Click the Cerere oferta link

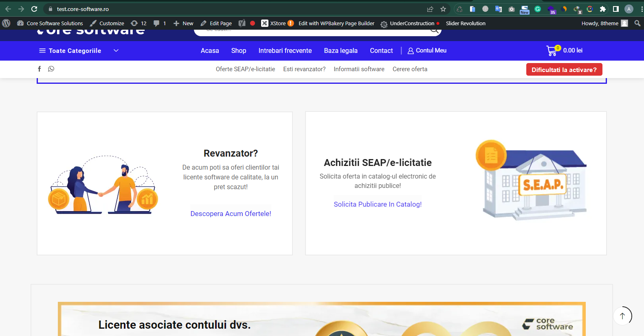pyautogui.click(x=410, y=69)
